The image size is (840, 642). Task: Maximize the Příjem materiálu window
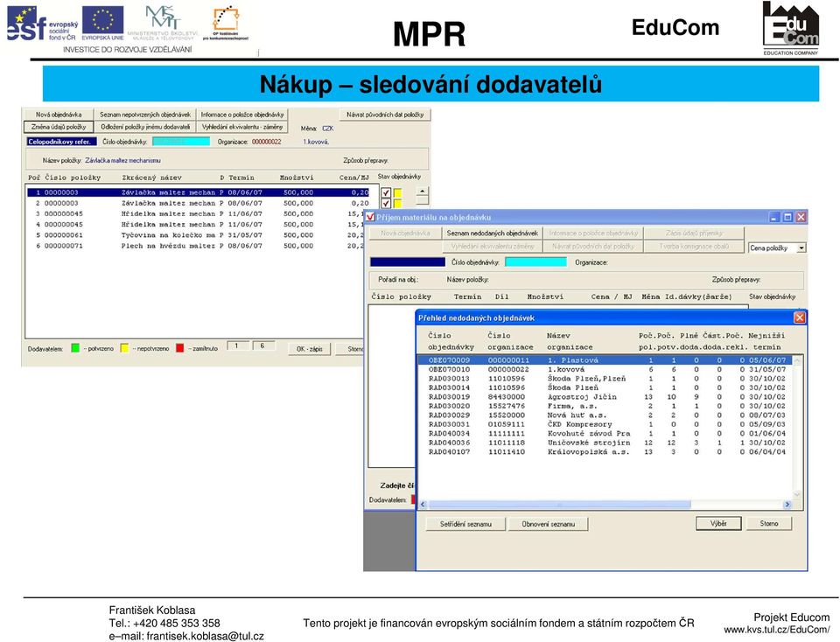[787, 217]
